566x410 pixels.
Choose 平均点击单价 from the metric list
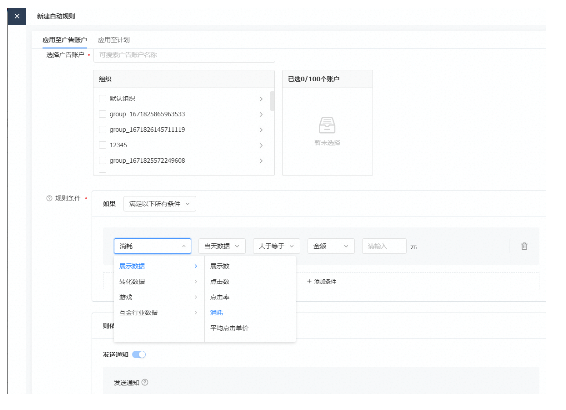(x=230, y=328)
